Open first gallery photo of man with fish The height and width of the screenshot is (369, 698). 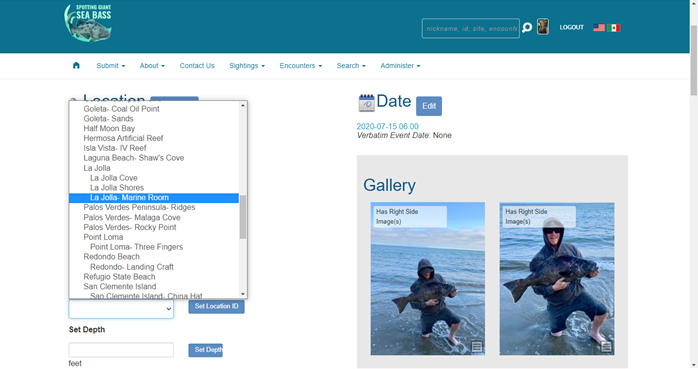coord(428,279)
